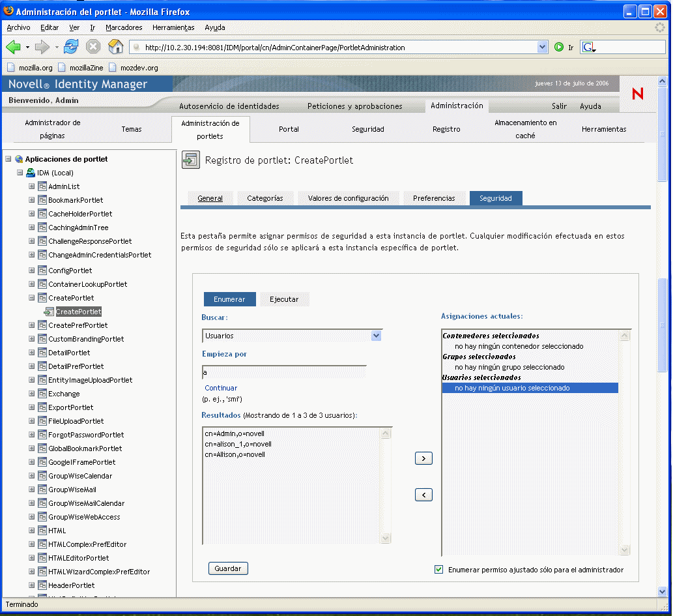The height and width of the screenshot is (616, 673).
Task: Select cn=Allison,o=novell in results list
Action: tap(235, 454)
